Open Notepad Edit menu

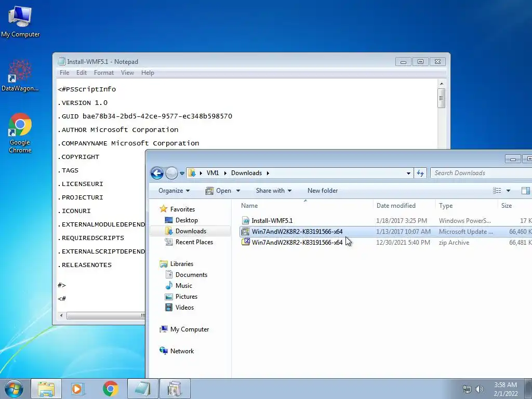(x=82, y=73)
